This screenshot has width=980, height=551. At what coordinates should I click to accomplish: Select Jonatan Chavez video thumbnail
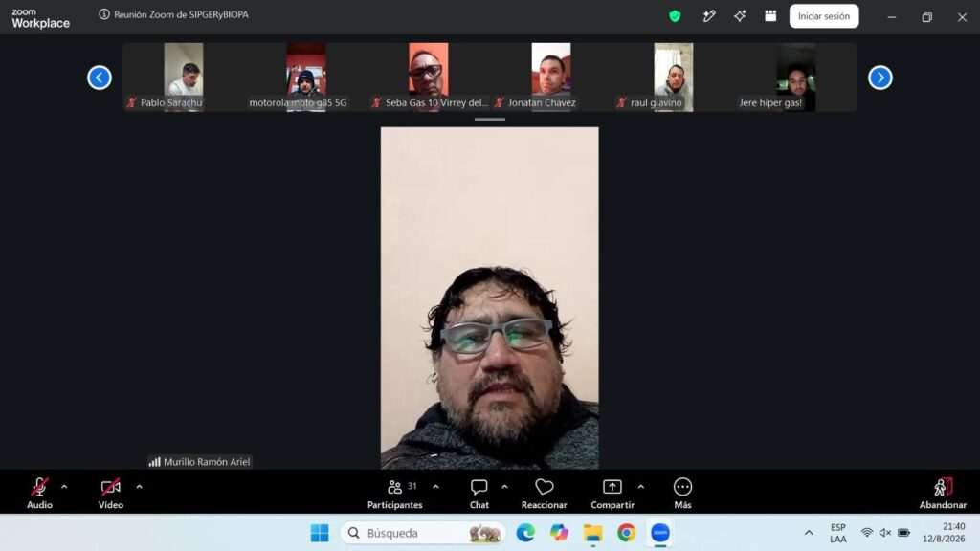551,77
